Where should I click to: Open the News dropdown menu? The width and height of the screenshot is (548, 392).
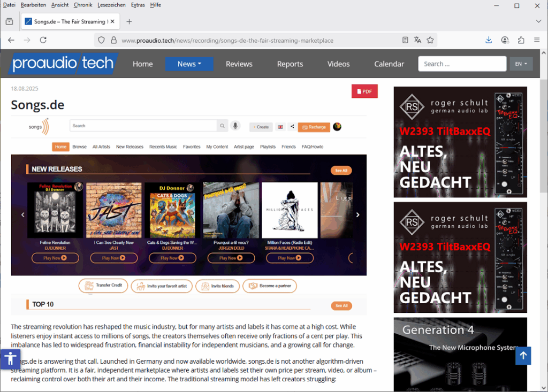tap(189, 64)
